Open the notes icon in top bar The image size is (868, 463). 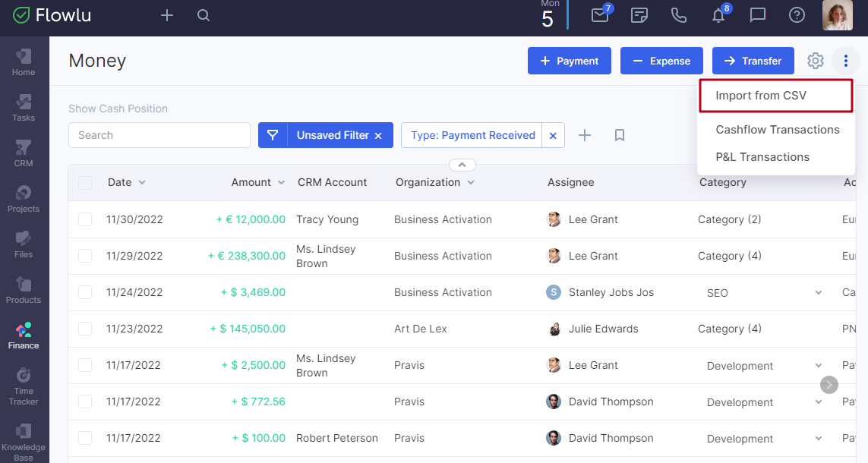click(x=639, y=15)
